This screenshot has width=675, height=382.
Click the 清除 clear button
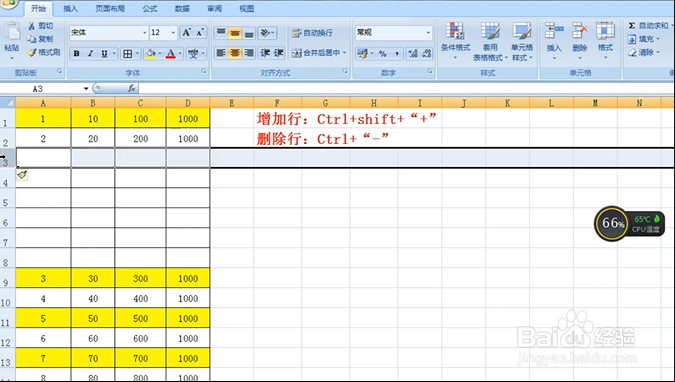click(x=643, y=53)
